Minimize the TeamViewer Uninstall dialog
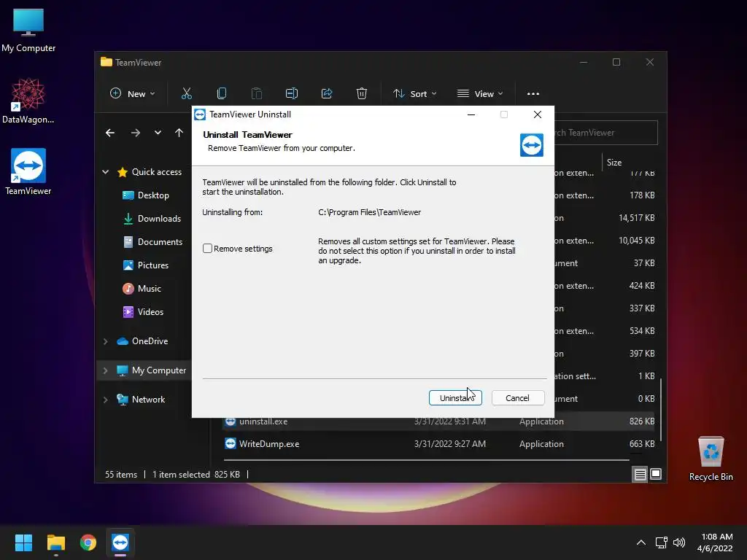 point(471,114)
